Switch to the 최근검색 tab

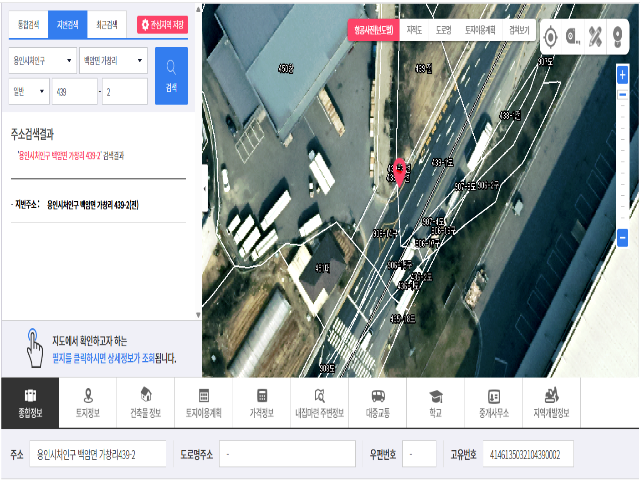pyautogui.click(x=106, y=22)
